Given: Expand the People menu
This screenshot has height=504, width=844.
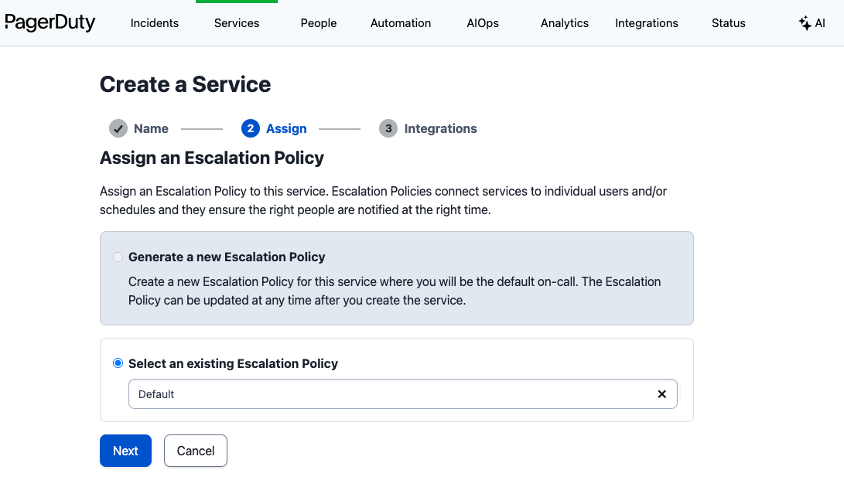Looking at the screenshot, I should pyautogui.click(x=319, y=23).
